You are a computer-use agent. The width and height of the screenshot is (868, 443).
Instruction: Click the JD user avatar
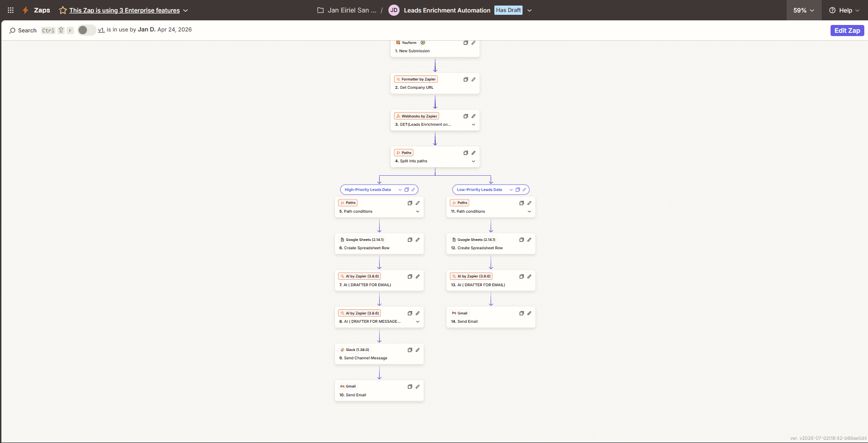click(394, 10)
